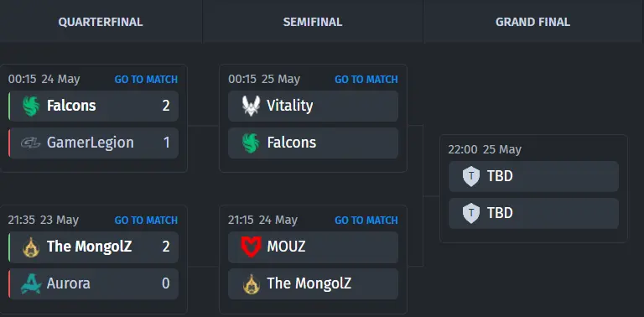
Task: Select the Grand Final column header
Action: pos(532,22)
